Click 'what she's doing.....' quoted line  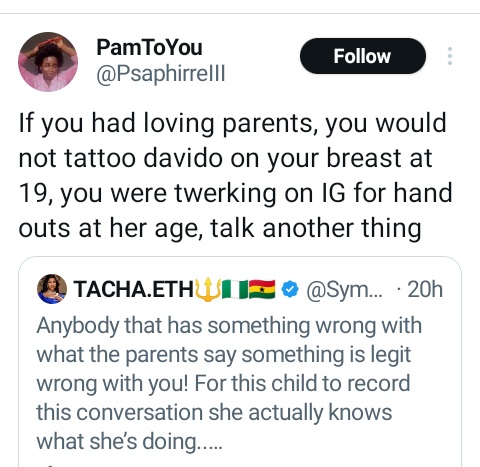coord(129,441)
